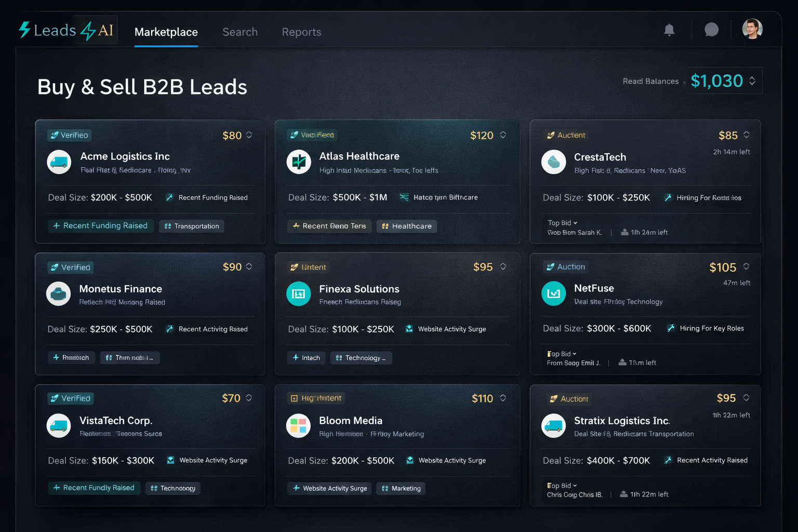The height and width of the screenshot is (532, 798).
Task: Click the Leads AI lightning logo
Action: pyautogui.click(x=66, y=30)
